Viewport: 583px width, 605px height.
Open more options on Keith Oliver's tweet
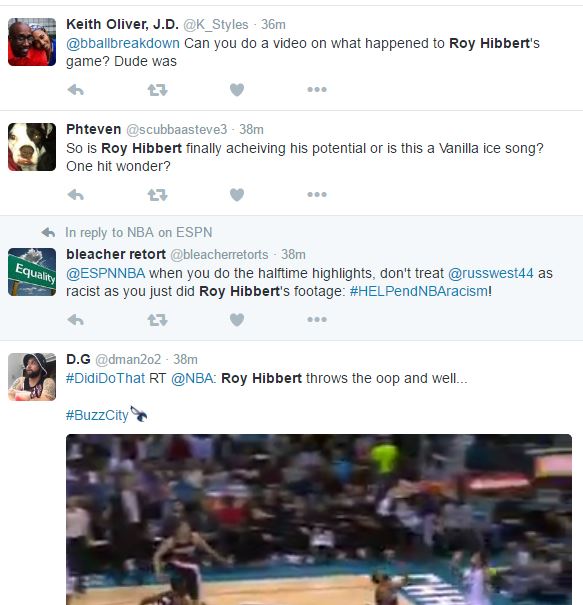317,90
